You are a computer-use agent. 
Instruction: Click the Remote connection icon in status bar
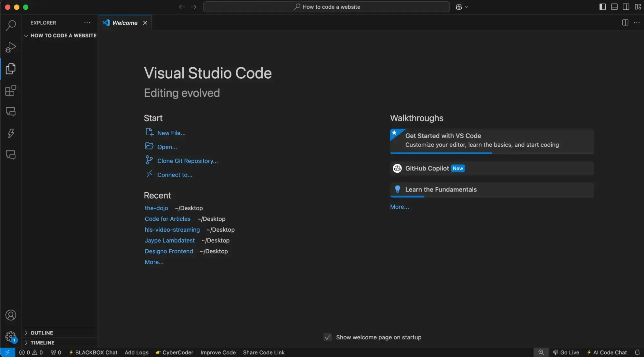(x=7, y=352)
